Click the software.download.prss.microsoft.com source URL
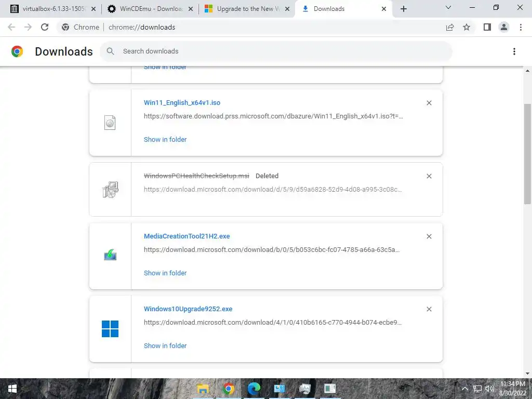The image size is (532, 399). [273, 116]
